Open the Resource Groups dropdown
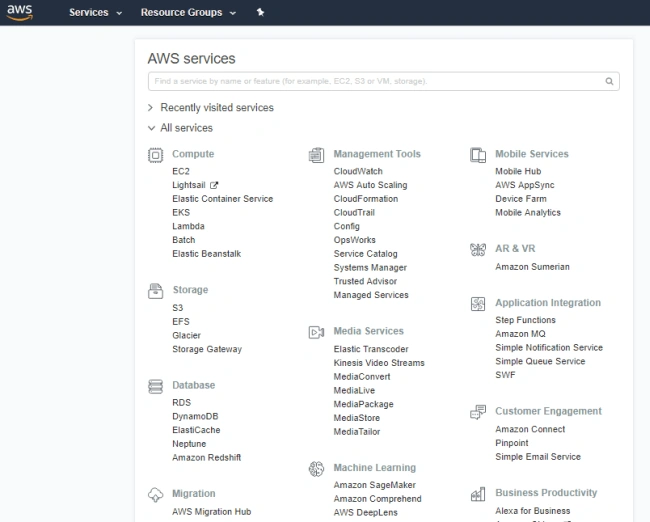 pyautogui.click(x=188, y=12)
